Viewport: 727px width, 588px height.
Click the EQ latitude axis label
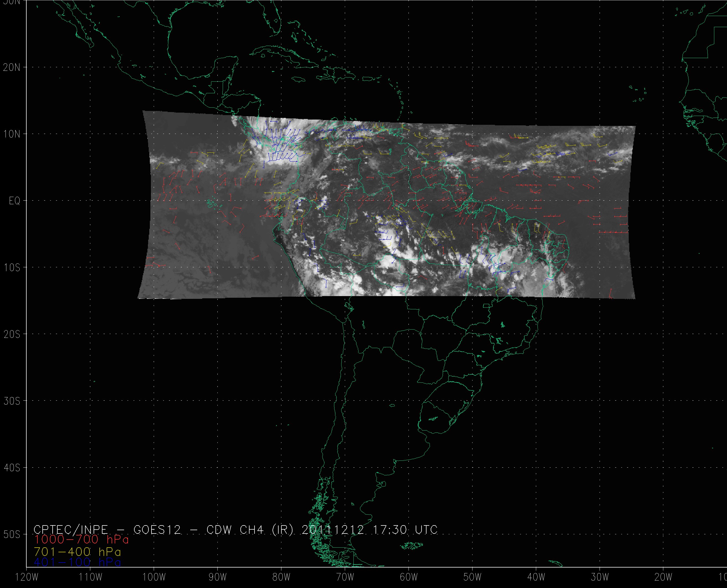(15, 201)
